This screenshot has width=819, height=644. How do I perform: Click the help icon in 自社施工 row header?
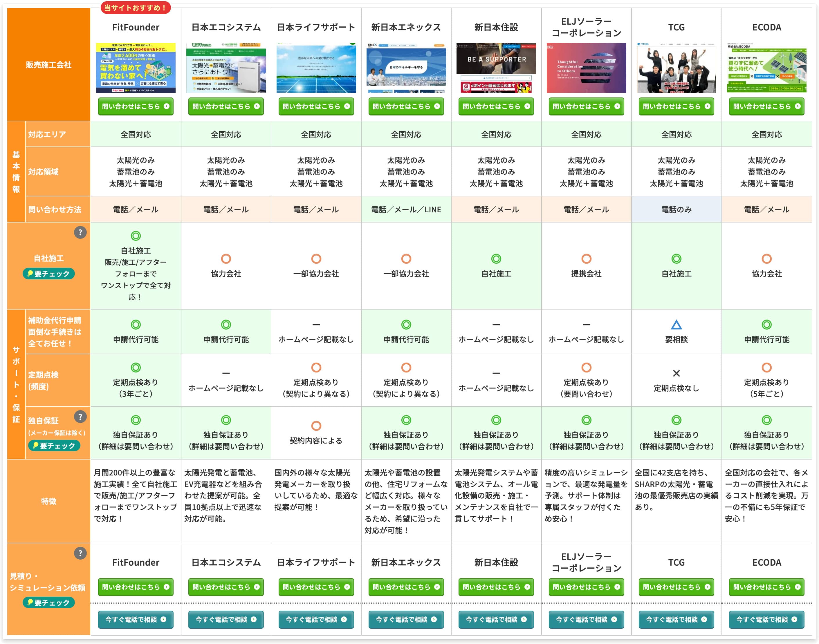coord(80,232)
